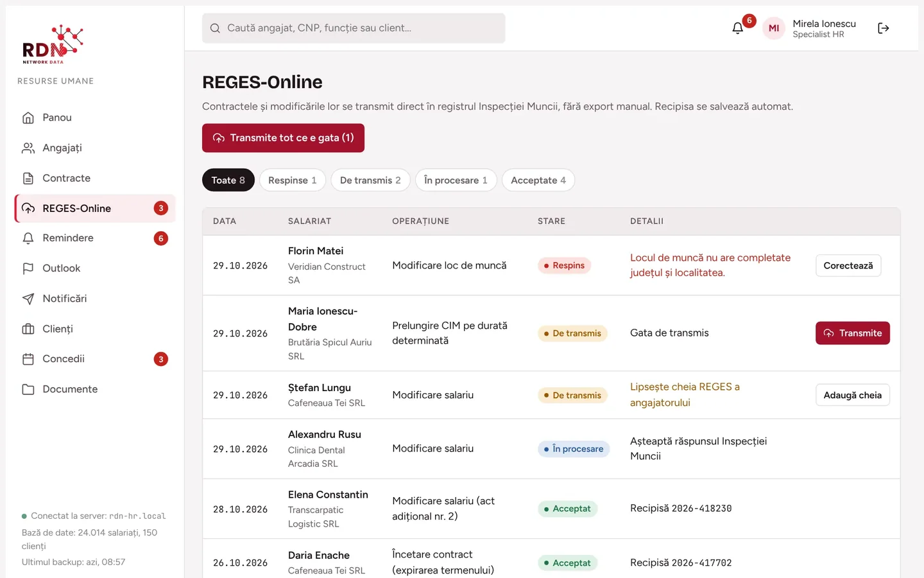Open the Panou menu item

point(95,118)
